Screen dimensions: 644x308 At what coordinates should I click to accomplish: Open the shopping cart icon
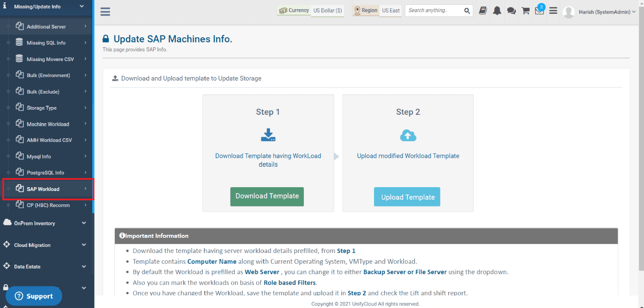coord(526,11)
